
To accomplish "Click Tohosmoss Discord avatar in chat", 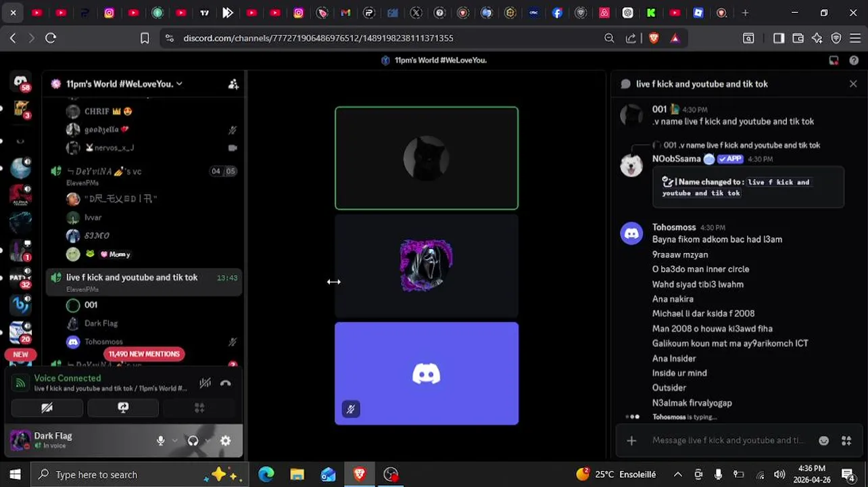I will 631,233.
